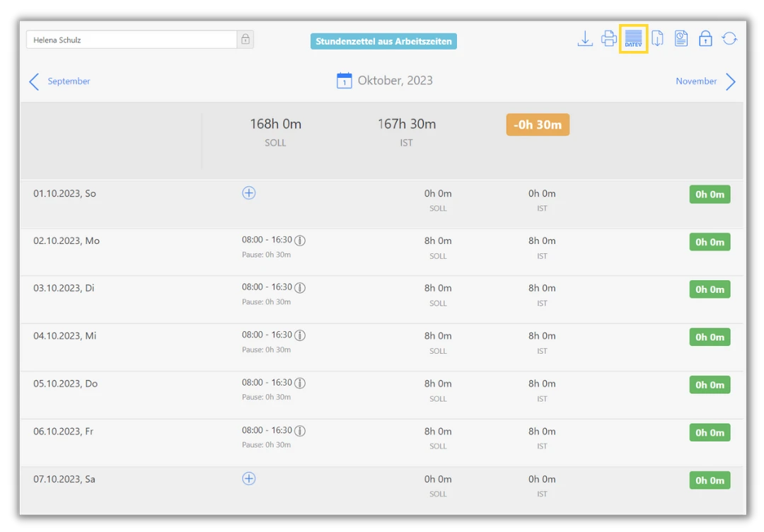Show info for 04.10.2023 work time
This screenshot has height=532, width=764.
click(300, 335)
